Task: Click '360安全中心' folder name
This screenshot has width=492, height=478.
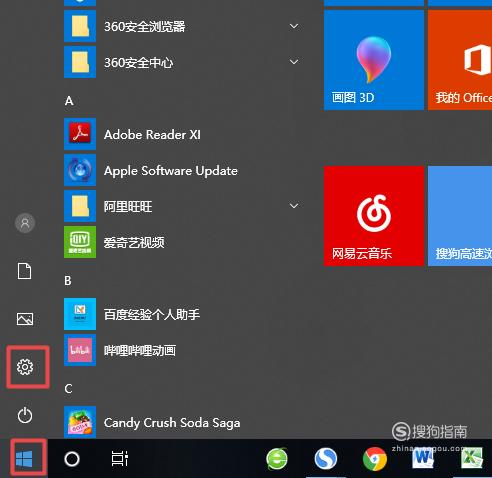Action: pos(139,62)
